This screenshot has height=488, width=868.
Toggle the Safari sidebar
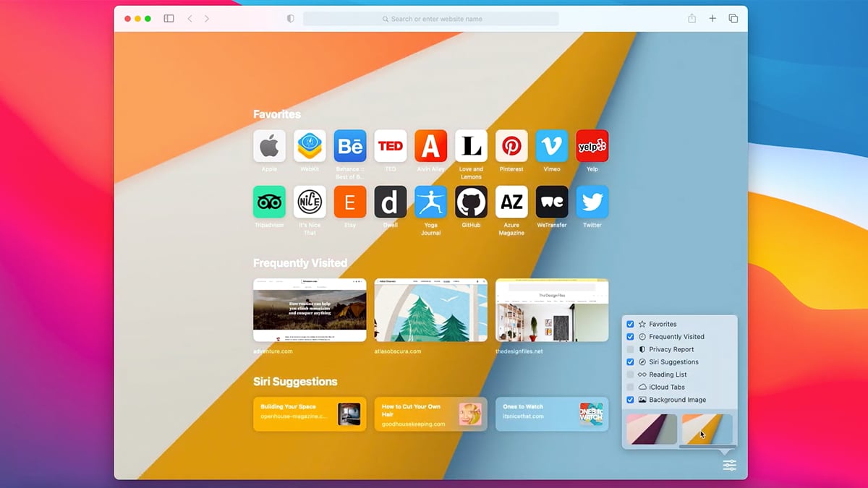click(x=169, y=19)
